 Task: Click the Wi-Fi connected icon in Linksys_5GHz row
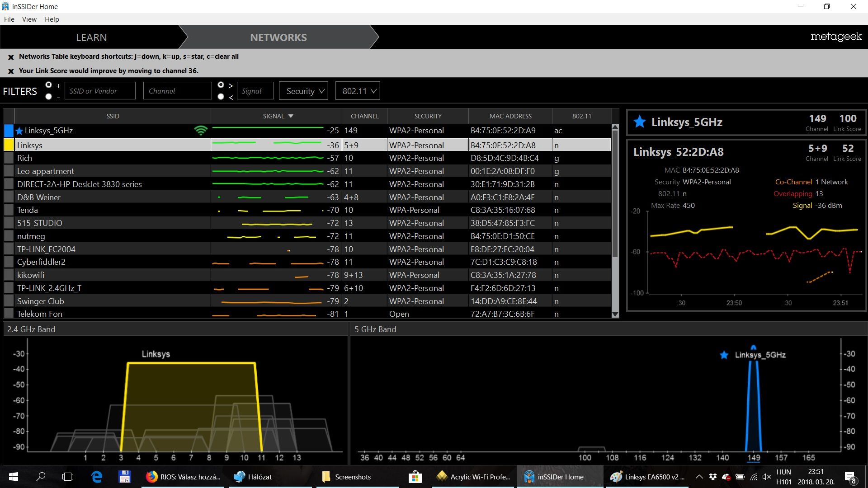pos(201,131)
